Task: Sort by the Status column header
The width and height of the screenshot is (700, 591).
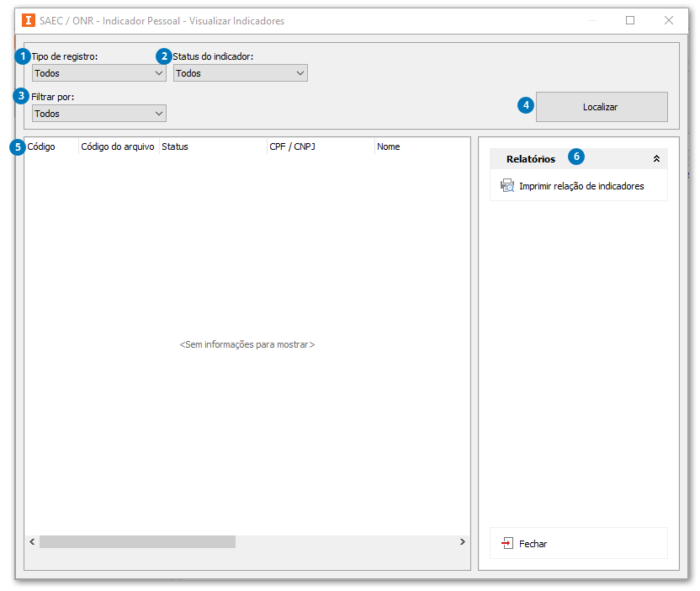Action: (x=213, y=146)
